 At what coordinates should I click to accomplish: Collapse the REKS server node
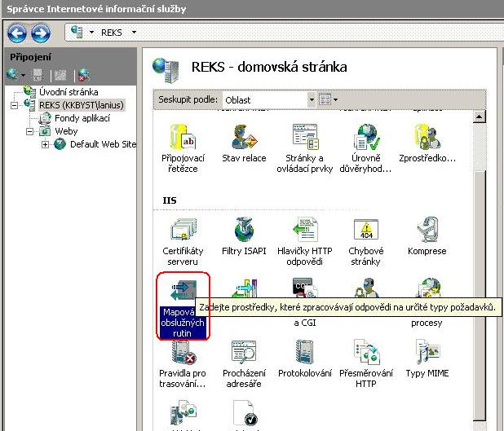(14, 105)
